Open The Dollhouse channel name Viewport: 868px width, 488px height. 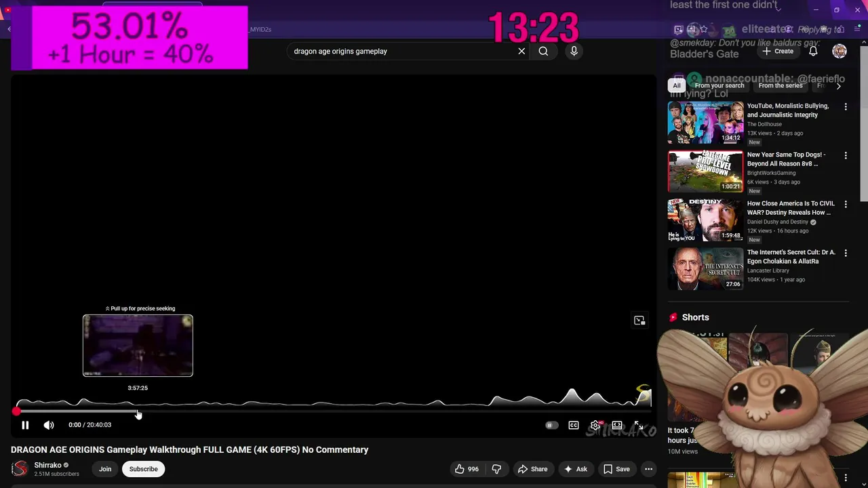[764, 124]
